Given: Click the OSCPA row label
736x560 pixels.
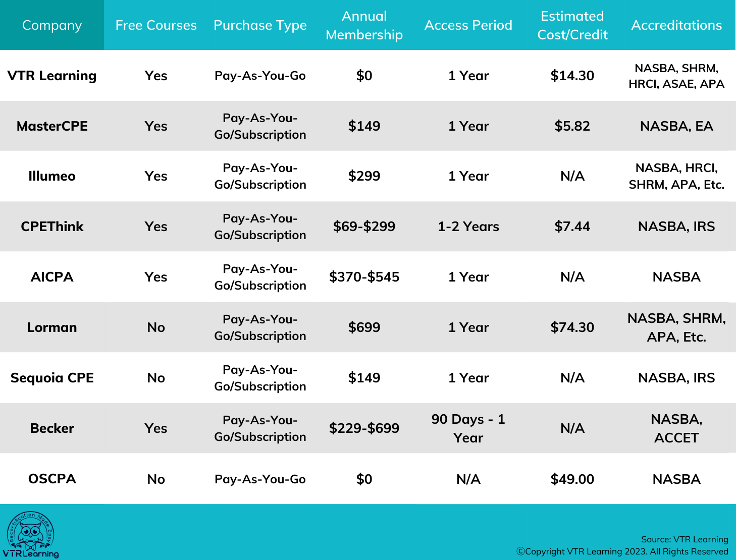Looking at the screenshot, I should [52, 479].
